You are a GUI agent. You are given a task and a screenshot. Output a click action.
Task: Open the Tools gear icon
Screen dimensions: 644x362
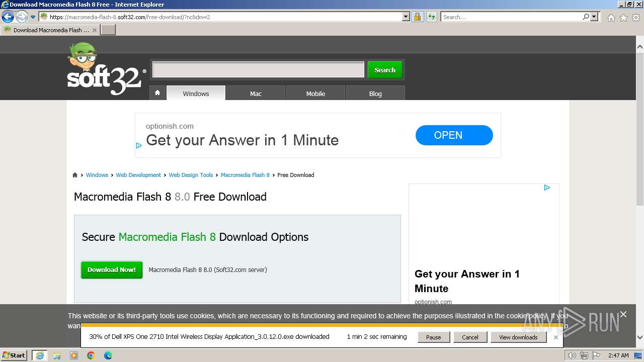coord(636,18)
